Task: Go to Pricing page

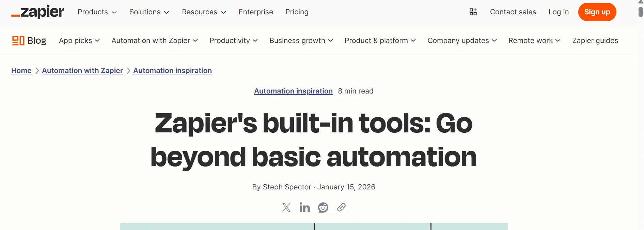Action: point(297,12)
